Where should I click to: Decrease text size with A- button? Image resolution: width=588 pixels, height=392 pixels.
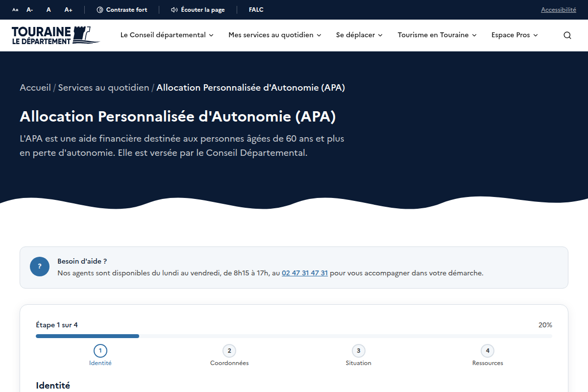pyautogui.click(x=30, y=10)
